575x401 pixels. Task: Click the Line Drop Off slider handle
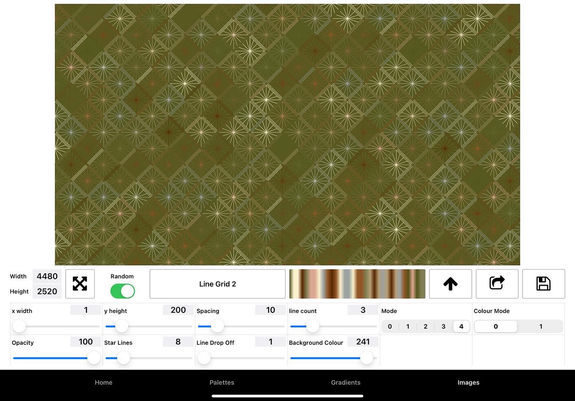point(204,358)
